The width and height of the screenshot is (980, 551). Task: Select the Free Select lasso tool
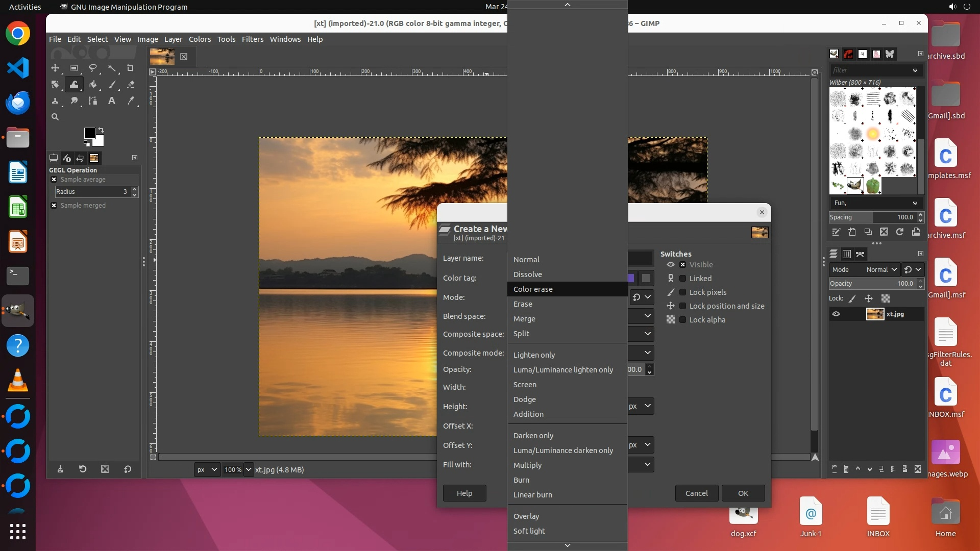93,68
